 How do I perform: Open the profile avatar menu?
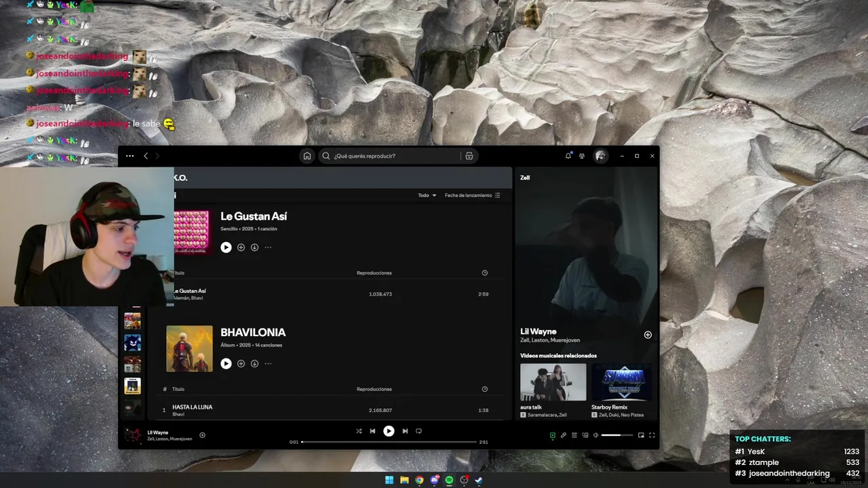[x=601, y=156]
